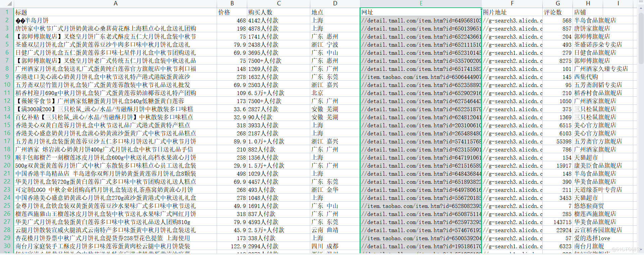Image resolution: width=644 pixels, height=255 pixels.
Task: Select row 20 header
Action: [7, 165]
